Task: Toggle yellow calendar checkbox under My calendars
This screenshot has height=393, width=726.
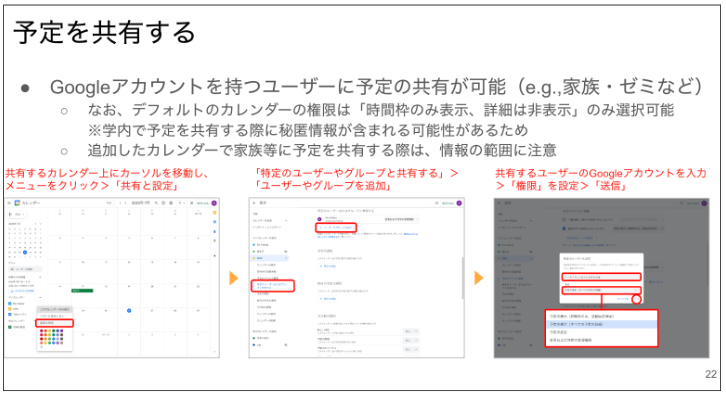Action: pyautogui.click(x=10, y=309)
